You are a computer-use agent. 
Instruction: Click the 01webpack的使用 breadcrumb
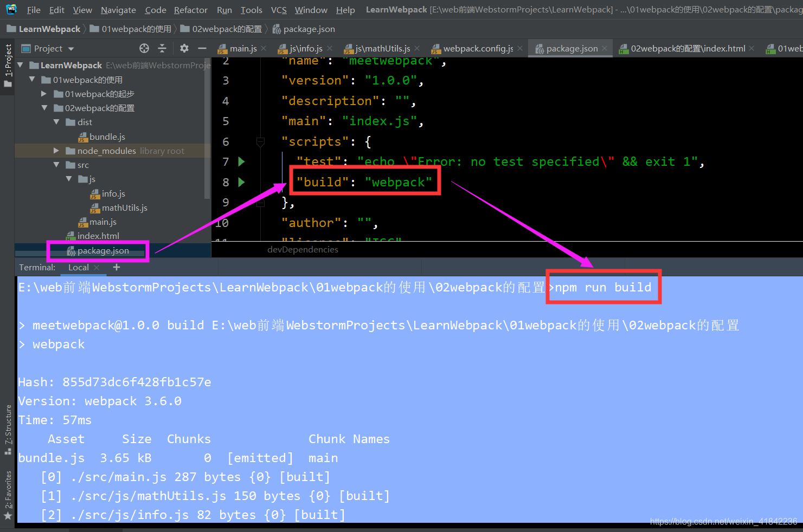pos(130,29)
